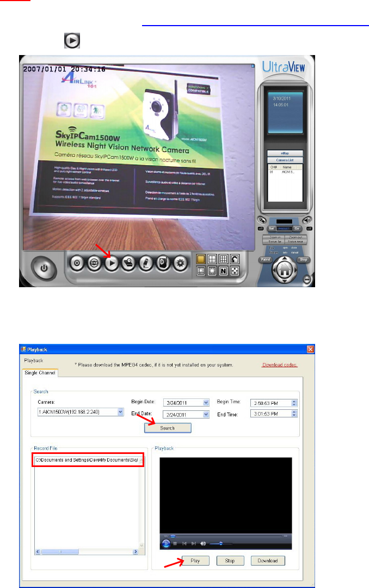
Task: Click the N layout icon
Action: 224,270
